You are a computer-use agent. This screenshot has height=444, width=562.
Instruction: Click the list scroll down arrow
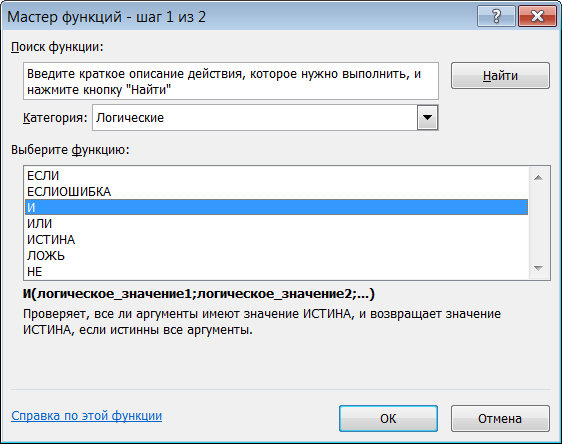click(538, 268)
